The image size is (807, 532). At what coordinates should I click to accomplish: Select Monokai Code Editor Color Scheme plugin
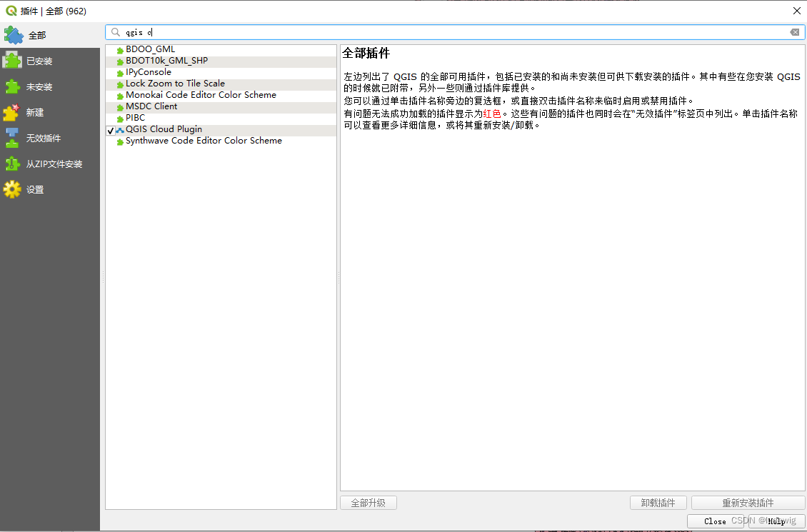pos(201,95)
